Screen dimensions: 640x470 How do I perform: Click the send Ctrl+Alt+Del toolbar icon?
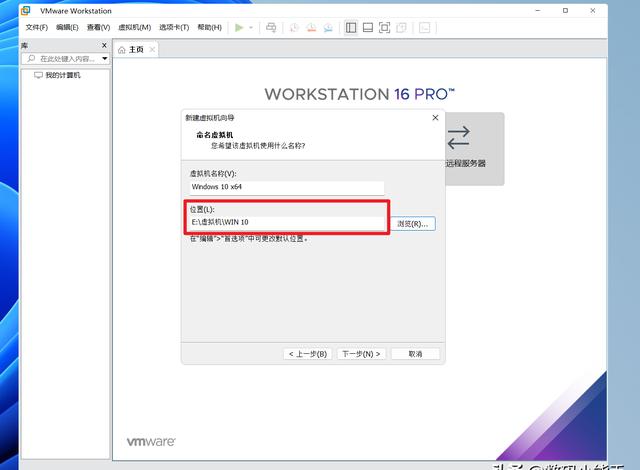click(271, 28)
